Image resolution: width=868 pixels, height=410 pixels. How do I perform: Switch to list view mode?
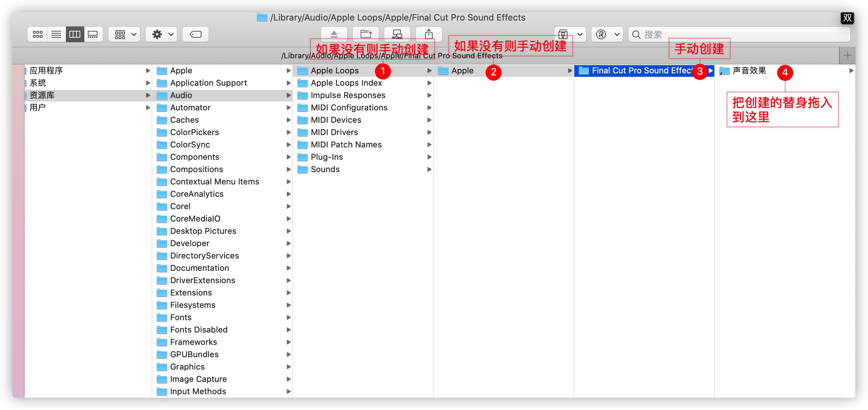[x=56, y=34]
